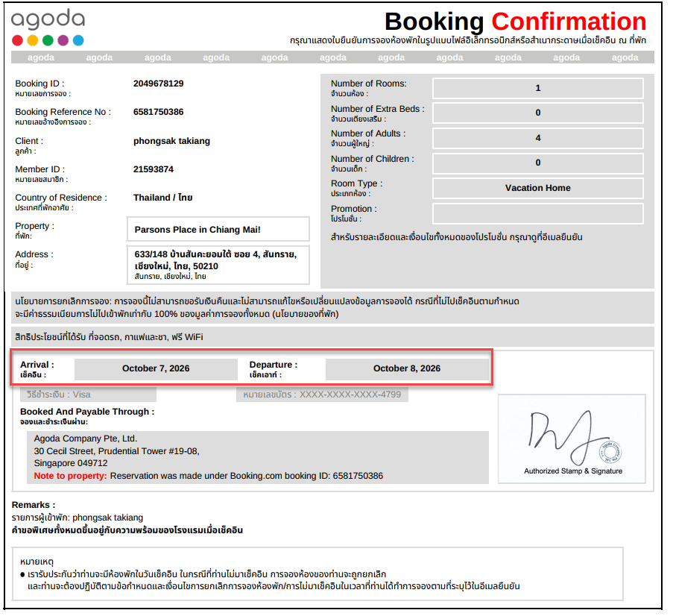Click the blue agoda logo dot

(x=78, y=40)
